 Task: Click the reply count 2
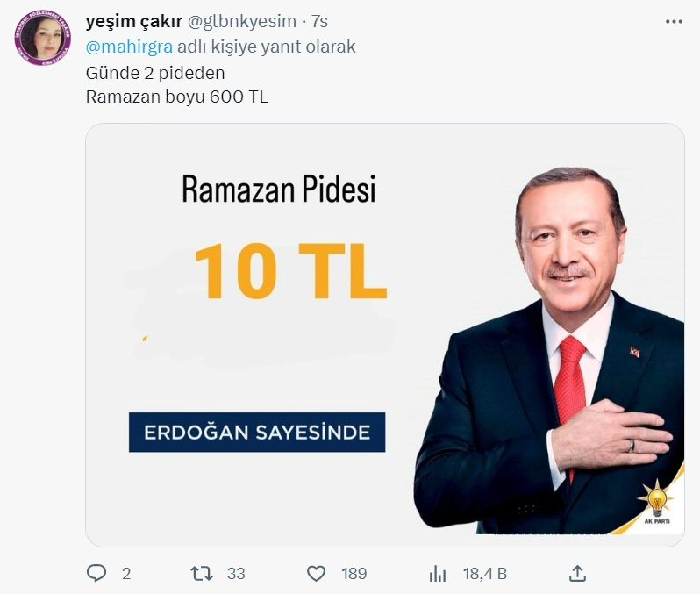pos(126,574)
